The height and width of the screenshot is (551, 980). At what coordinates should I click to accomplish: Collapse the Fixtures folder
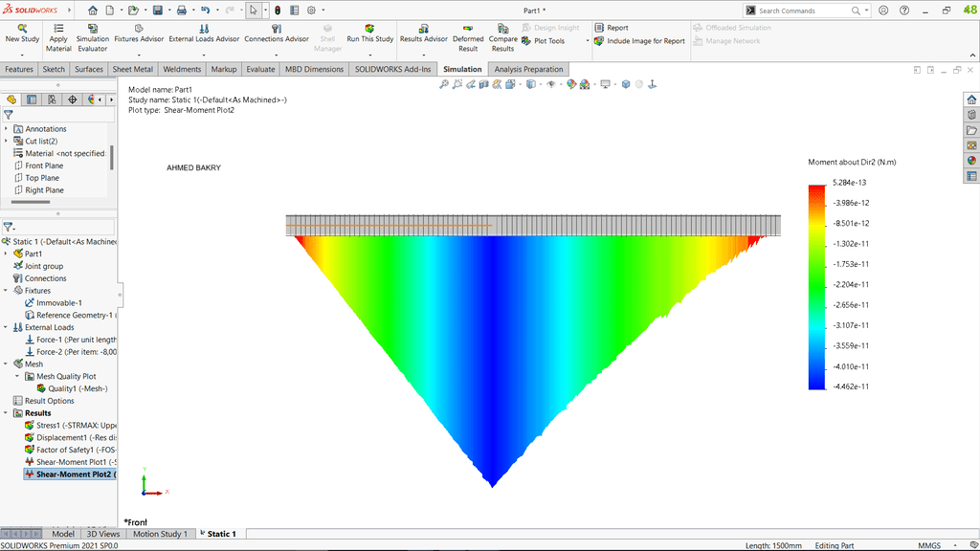(x=6, y=290)
